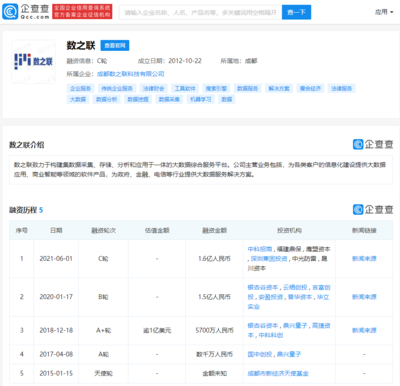Screen dimensions: 400x386
Task: Select the 数据服务 tag
Action: coord(248,88)
